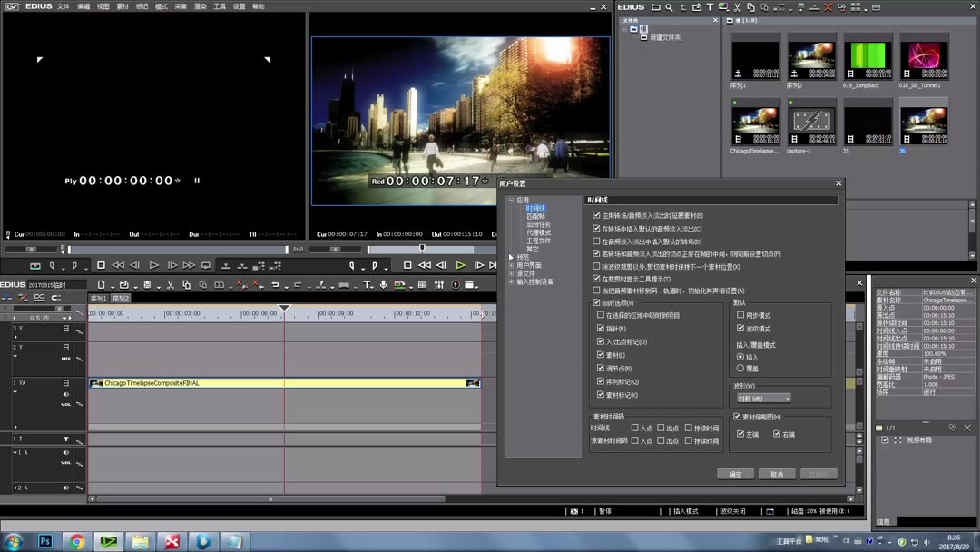Screen dimensions: 980x552
Task: Select the 覆盖 radio button
Action: coord(740,369)
